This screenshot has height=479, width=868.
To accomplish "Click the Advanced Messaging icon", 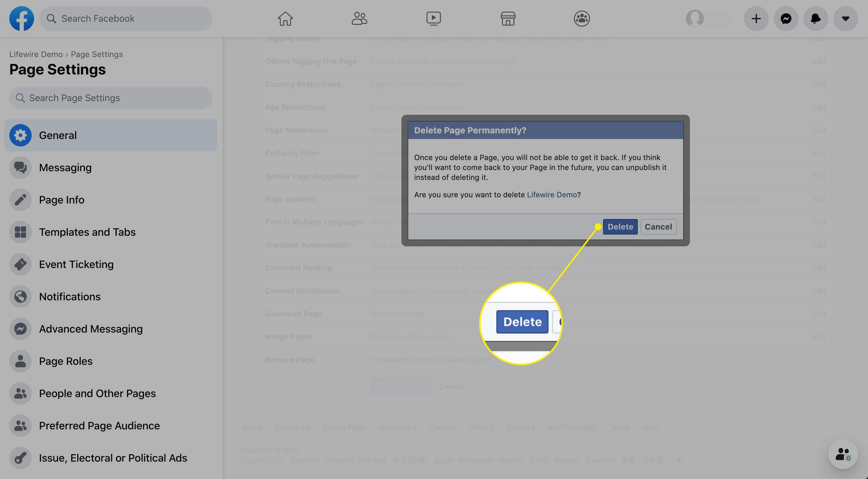I will tap(20, 329).
